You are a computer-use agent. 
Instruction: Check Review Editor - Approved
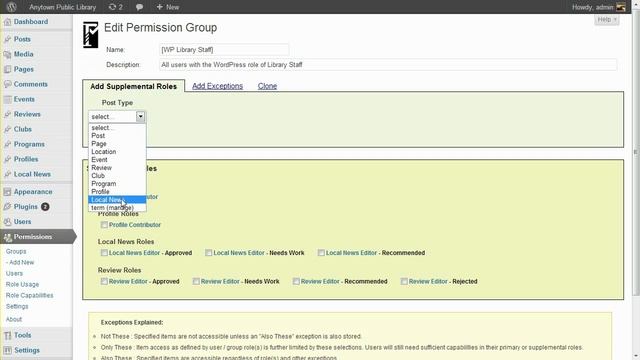104,282
